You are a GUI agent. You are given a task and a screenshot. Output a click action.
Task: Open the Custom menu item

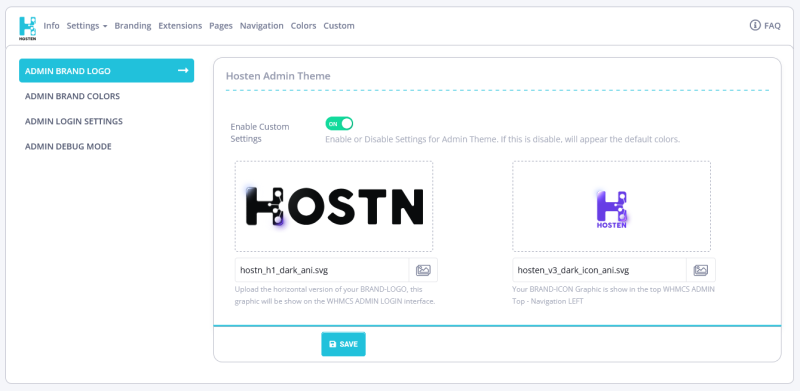coord(339,26)
